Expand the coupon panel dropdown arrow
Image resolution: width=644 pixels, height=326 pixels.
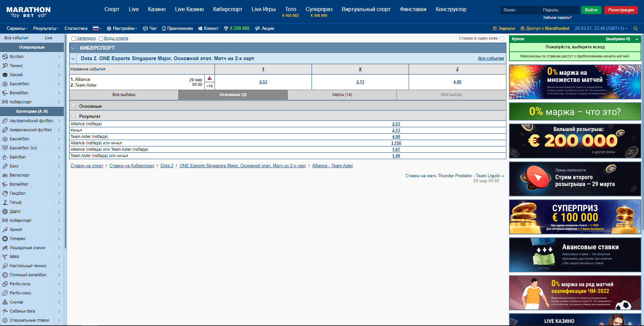[x=637, y=39]
